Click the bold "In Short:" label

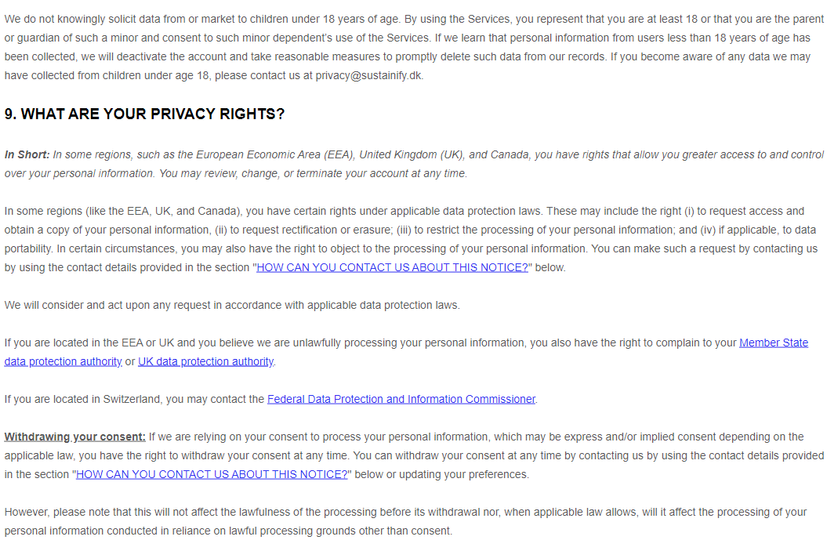[x=27, y=154]
